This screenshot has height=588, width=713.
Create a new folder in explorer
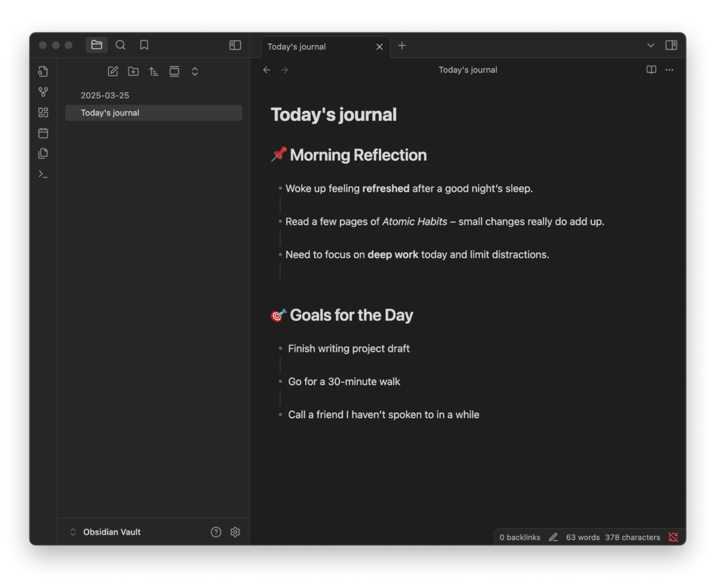tap(133, 71)
